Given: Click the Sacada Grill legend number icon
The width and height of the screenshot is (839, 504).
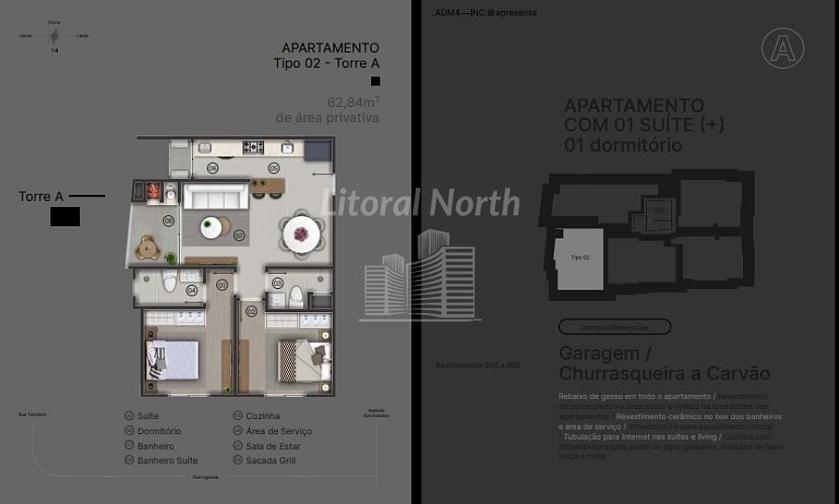Looking at the screenshot, I should coord(237,460).
